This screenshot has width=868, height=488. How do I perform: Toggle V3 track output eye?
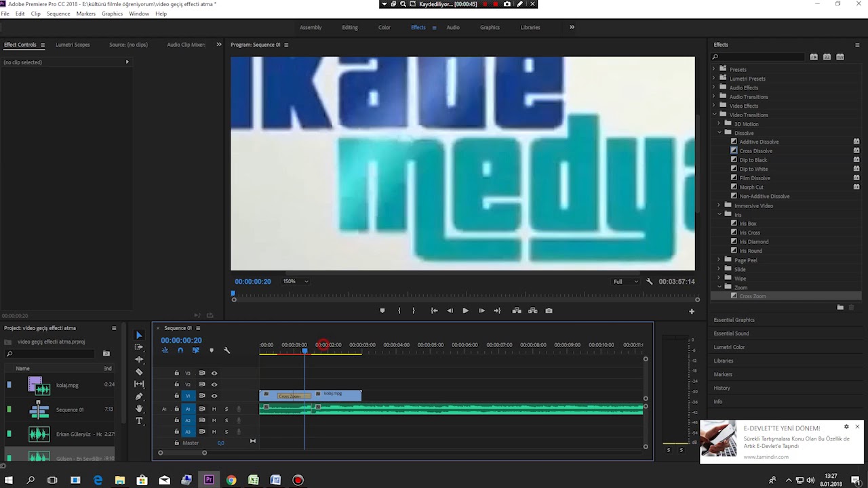[x=214, y=373]
